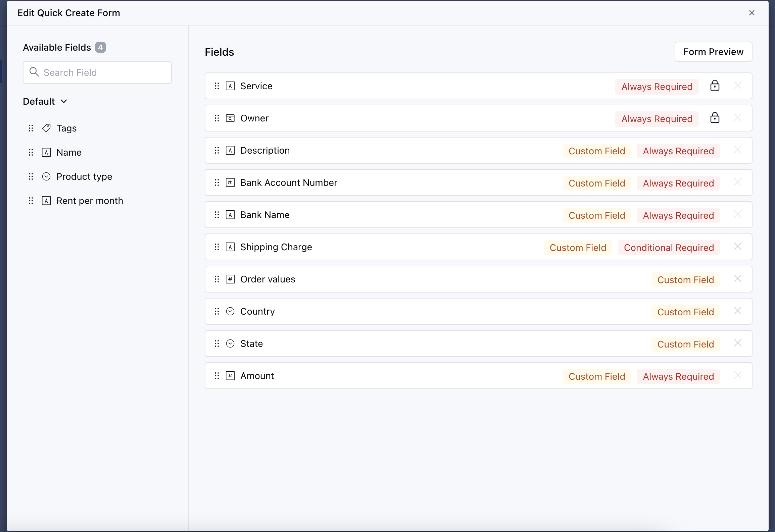Grab the drag handle of State row
Viewport: 775px width, 532px height.
(217, 344)
